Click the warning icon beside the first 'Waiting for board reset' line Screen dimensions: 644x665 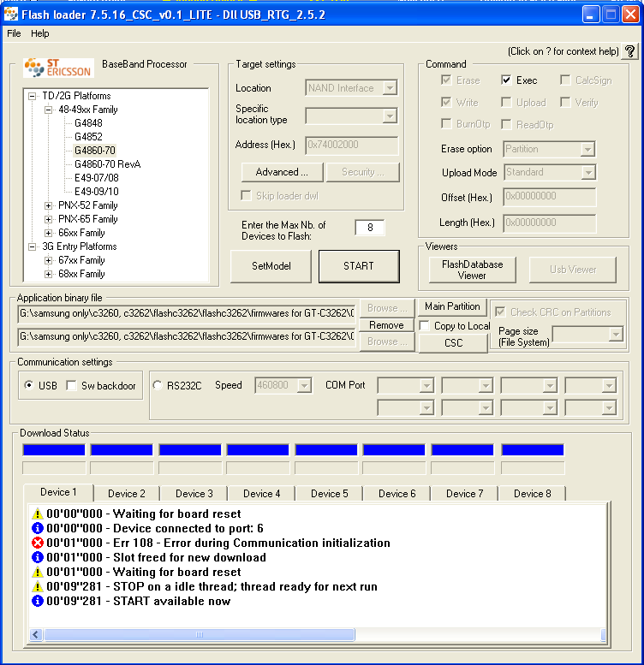click(38, 514)
